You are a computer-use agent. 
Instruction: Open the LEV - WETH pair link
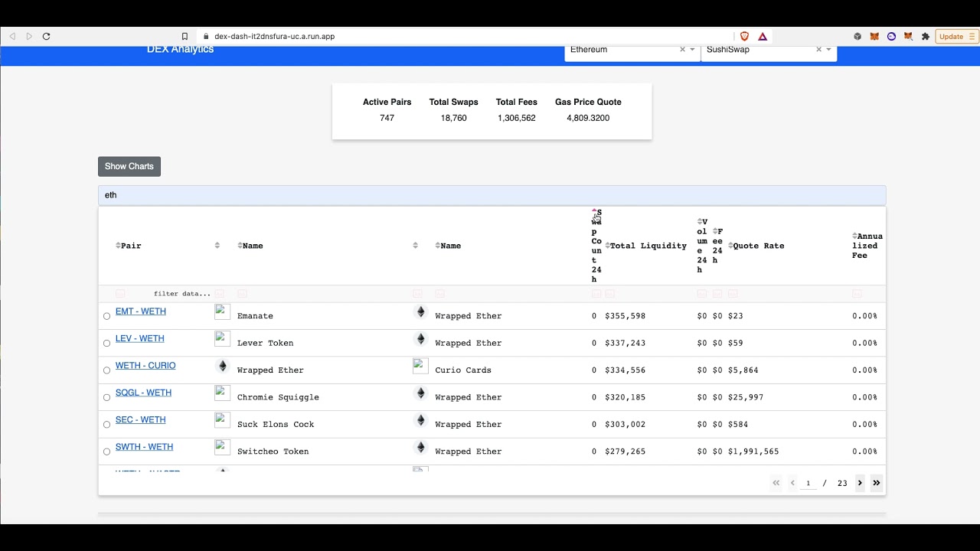(140, 338)
